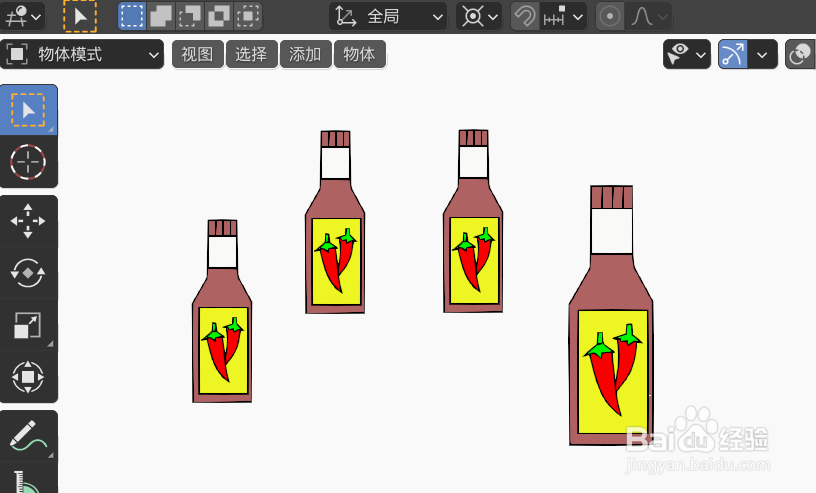Open the pivot point dropdown
The image size is (816, 493).
pos(479,16)
